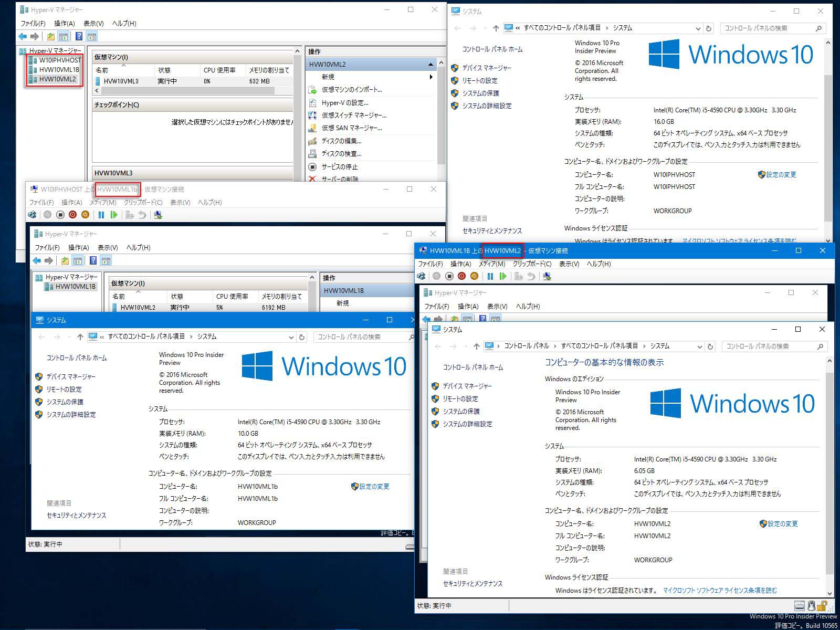
Task: Click マイクロソフト ソフトウェア ライセンス条項を読む link in HVW10VML2 window
Action: (720, 591)
